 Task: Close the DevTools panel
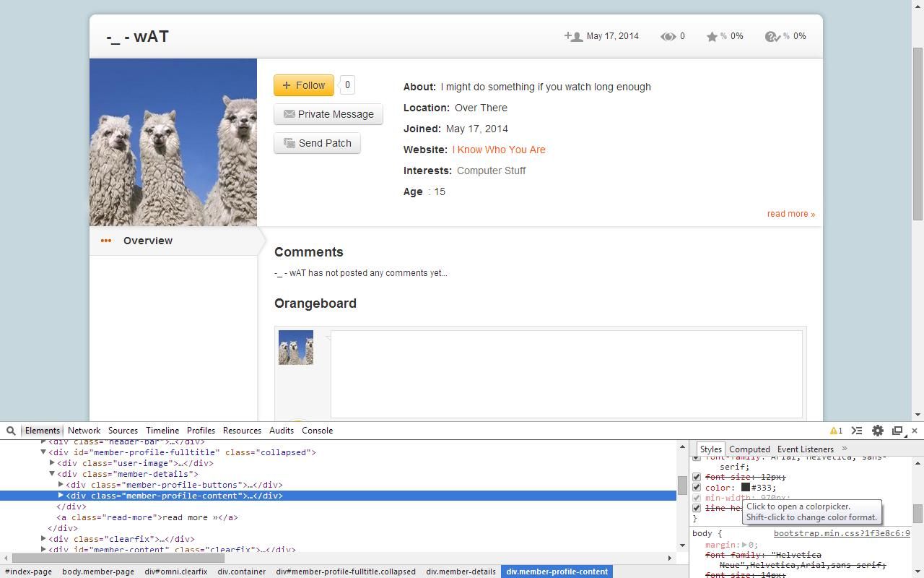tap(915, 431)
